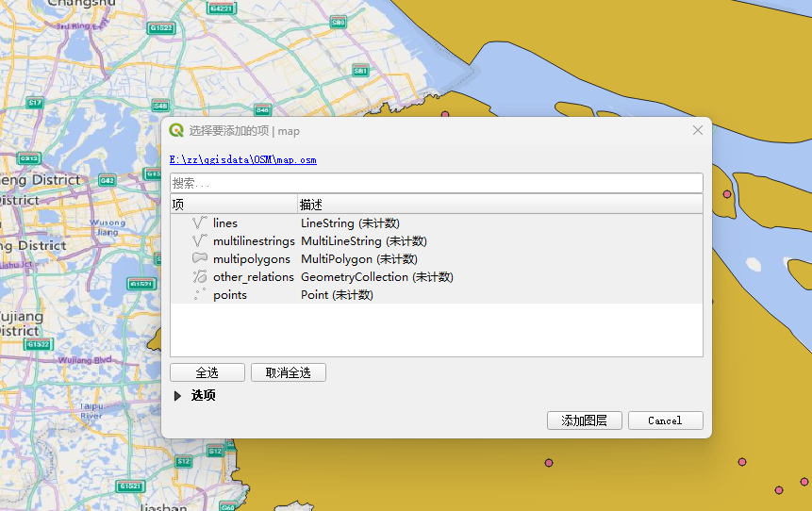The height and width of the screenshot is (511, 812).
Task: Select the Point (未计数) description cell
Action: click(337, 295)
